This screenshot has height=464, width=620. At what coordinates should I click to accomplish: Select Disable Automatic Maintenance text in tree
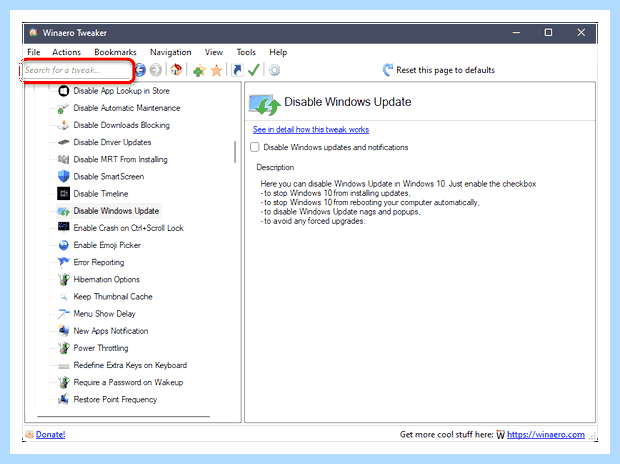pyautogui.click(x=127, y=108)
